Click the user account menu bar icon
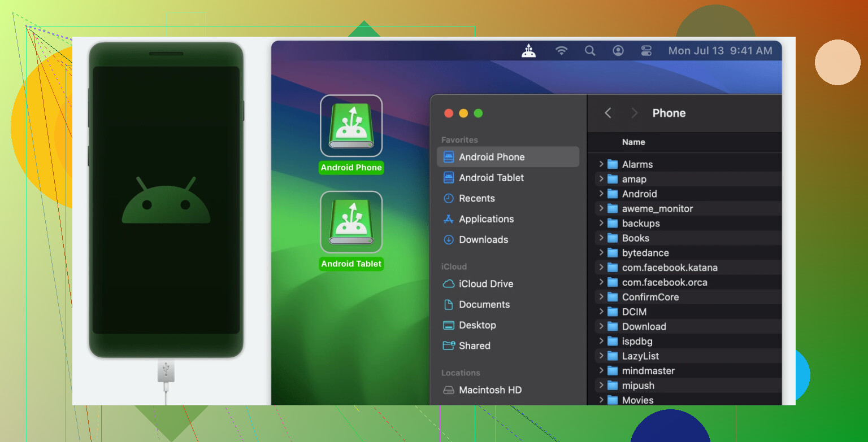 coord(618,51)
